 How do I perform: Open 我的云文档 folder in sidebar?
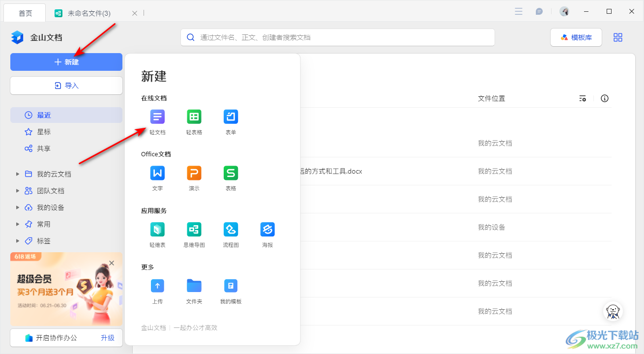point(54,174)
